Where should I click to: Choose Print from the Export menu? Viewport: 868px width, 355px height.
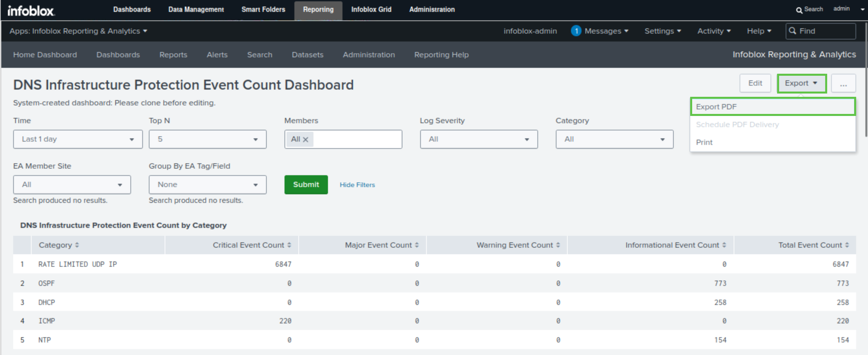click(773, 142)
